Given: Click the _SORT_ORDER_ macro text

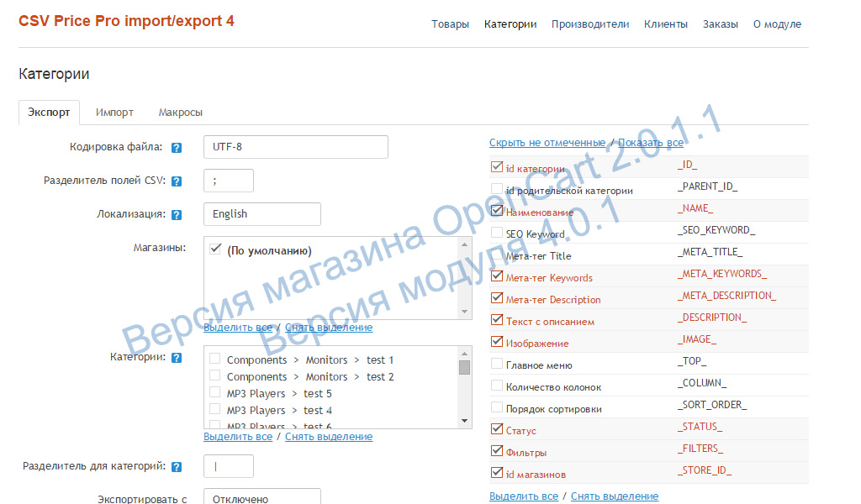Looking at the screenshot, I should (711, 405).
